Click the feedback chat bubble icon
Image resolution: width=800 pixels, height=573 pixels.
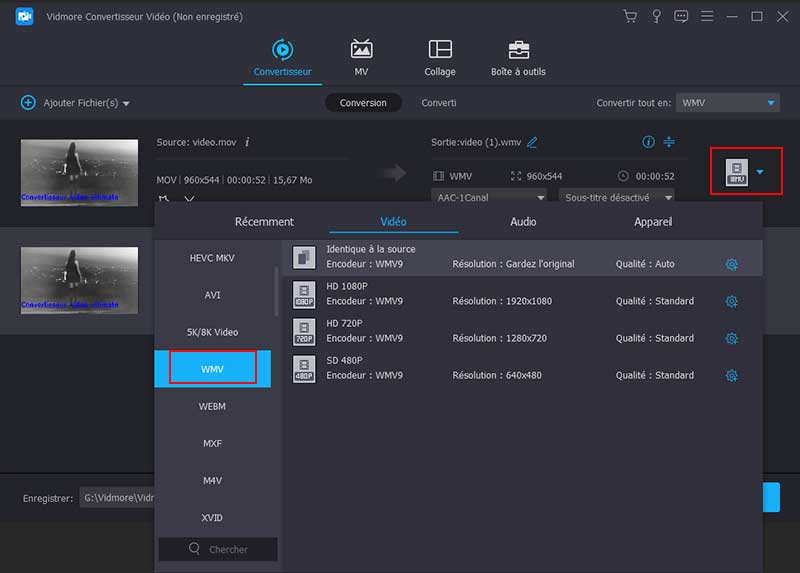pos(681,16)
